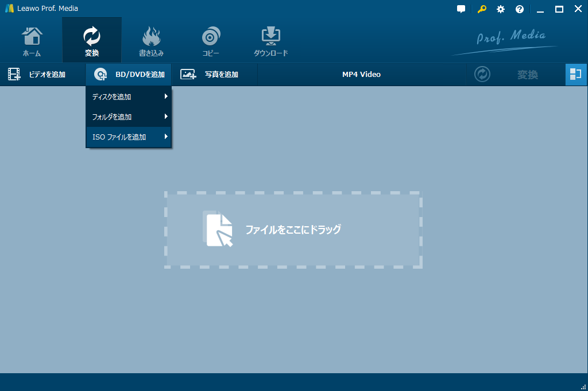
Task: Expand the フォルダを追加 submenu arrow
Action: pos(167,117)
